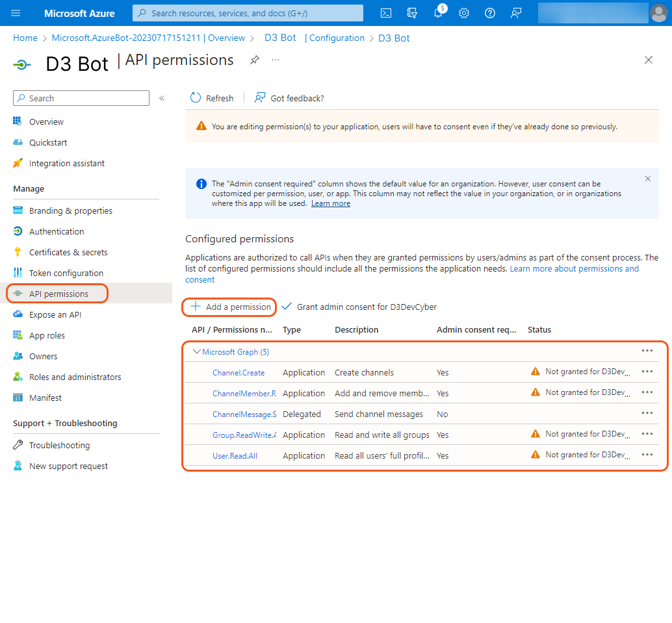Click the left menu Search field
The image size is (672, 623).
pyautogui.click(x=81, y=98)
